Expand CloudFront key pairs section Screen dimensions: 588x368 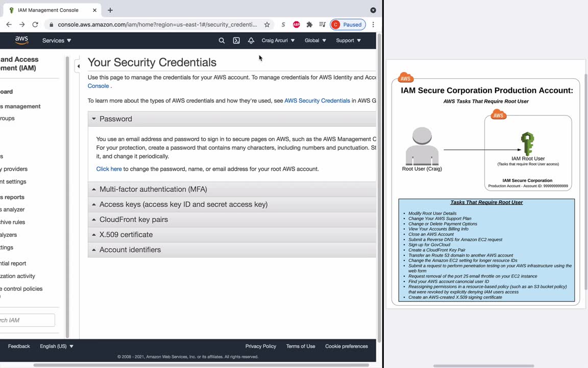pos(232,219)
